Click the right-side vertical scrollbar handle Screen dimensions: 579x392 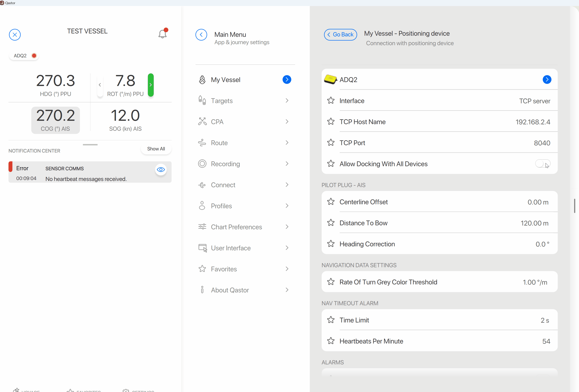(x=574, y=206)
